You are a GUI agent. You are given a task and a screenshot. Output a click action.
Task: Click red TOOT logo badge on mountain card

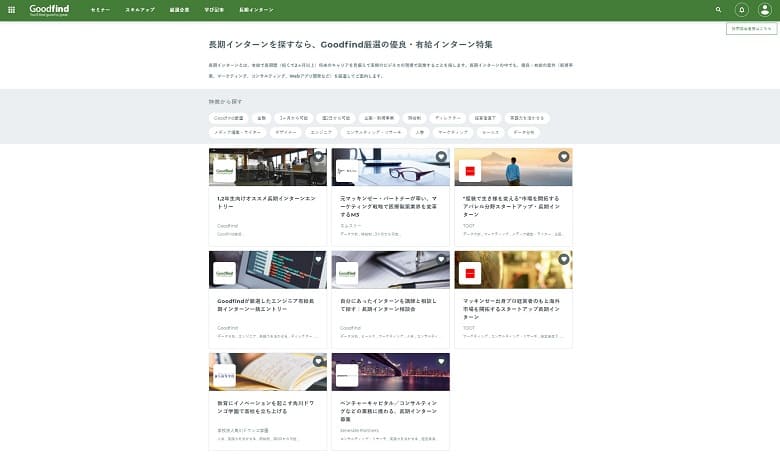pos(470,171)
